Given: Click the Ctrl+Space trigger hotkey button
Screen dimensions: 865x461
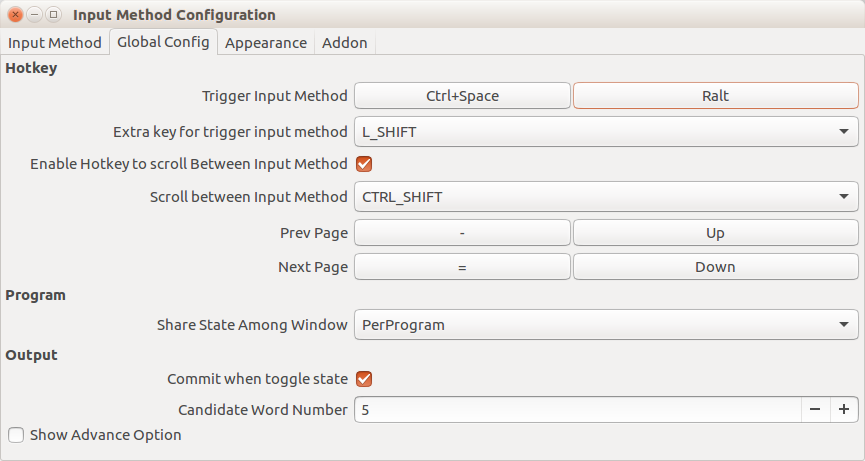Looking at the screenshot, I should coord(462,96).
